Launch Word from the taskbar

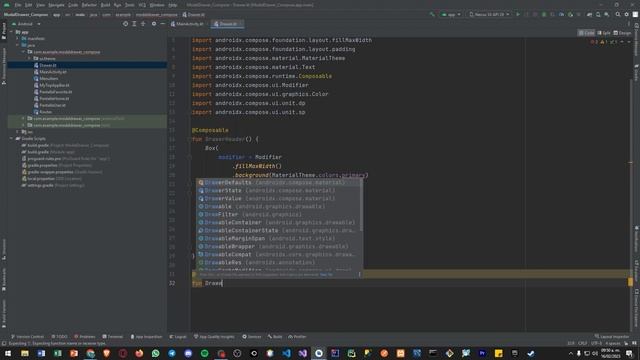[x=41, y=353]
